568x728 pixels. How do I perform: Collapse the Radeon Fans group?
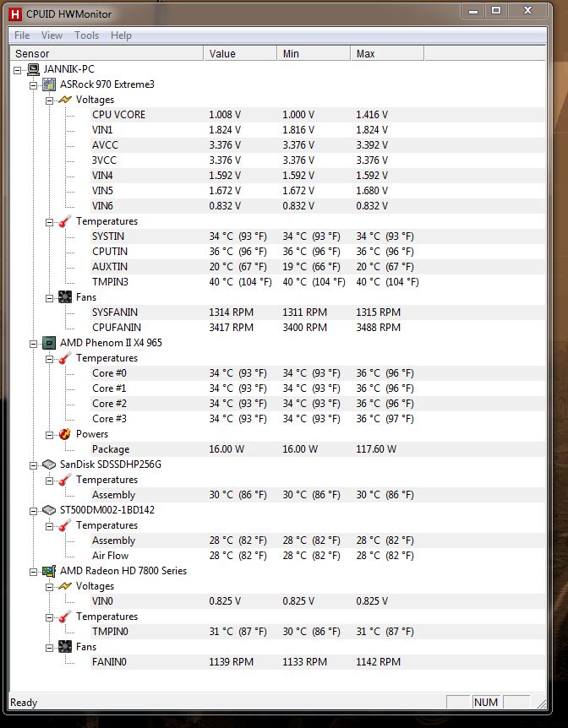point(49,648)
